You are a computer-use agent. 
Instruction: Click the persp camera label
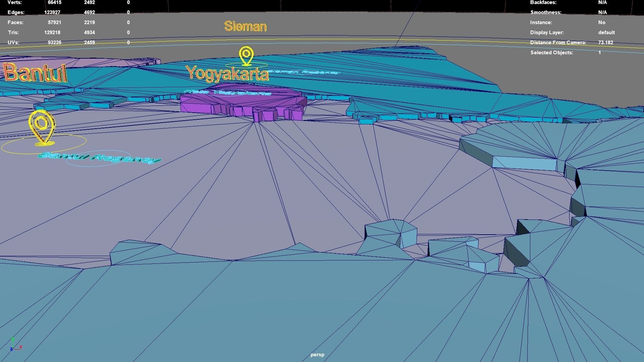317,355
